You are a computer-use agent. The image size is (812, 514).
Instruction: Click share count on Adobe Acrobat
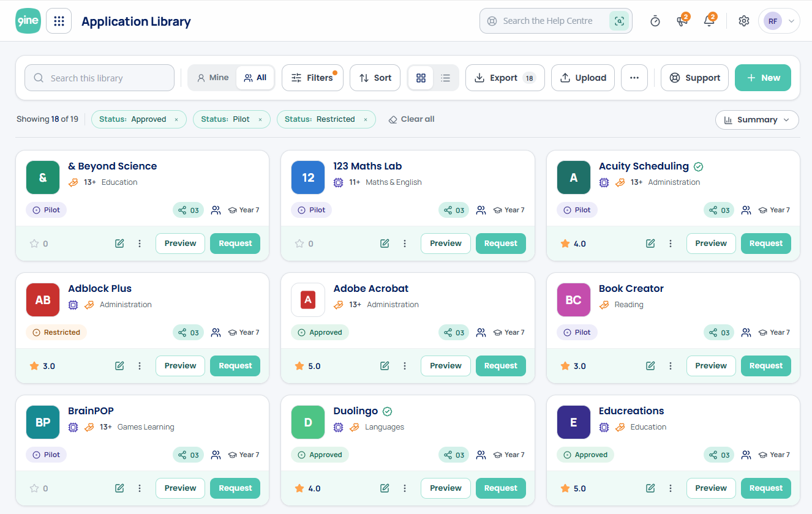click(x=454, y=332)
